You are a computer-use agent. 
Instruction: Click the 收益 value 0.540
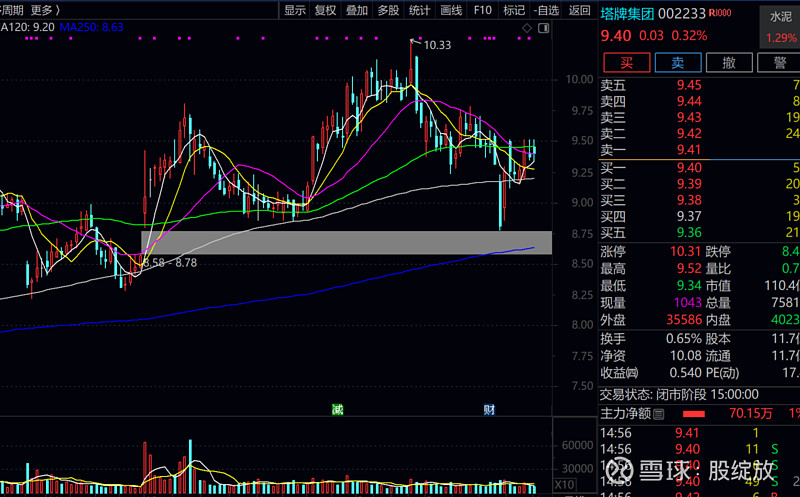pos(686,373)
